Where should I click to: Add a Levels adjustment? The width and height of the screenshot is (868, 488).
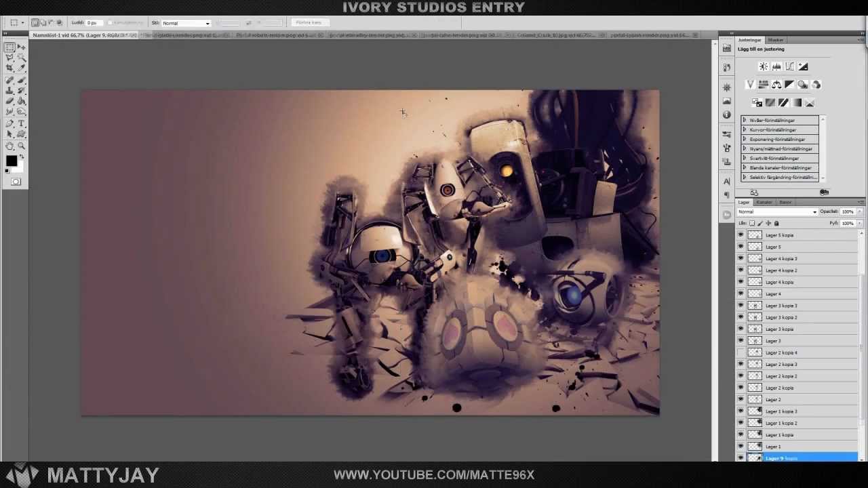776,66
